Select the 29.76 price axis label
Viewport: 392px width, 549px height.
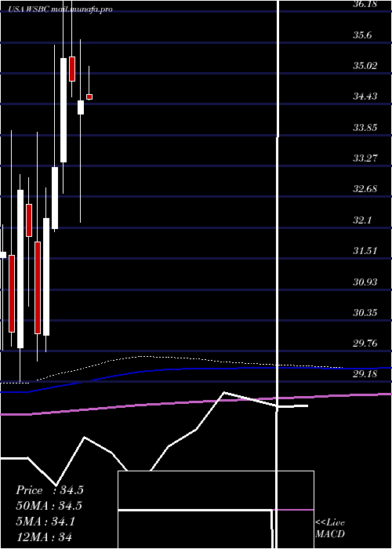coord(365,344)
